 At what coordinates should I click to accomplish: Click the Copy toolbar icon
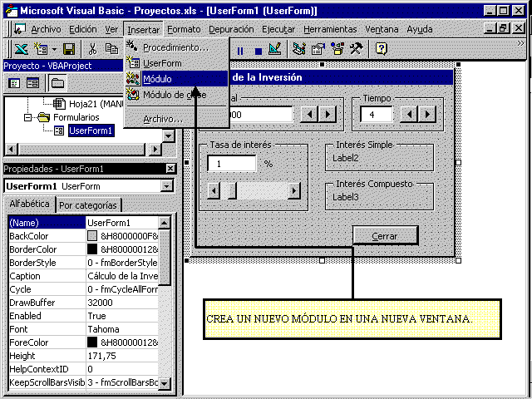111,49
